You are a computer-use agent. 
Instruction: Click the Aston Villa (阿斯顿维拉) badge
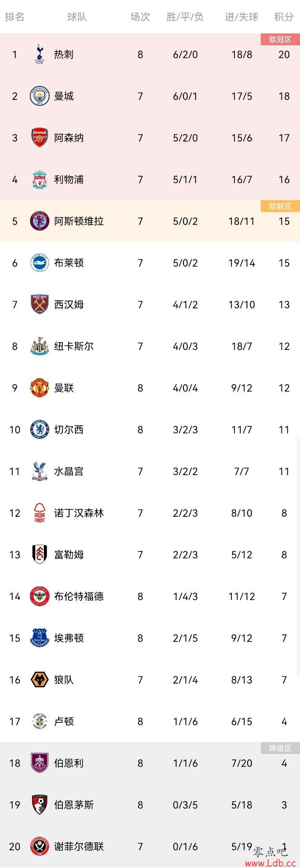tap(39, 221)
